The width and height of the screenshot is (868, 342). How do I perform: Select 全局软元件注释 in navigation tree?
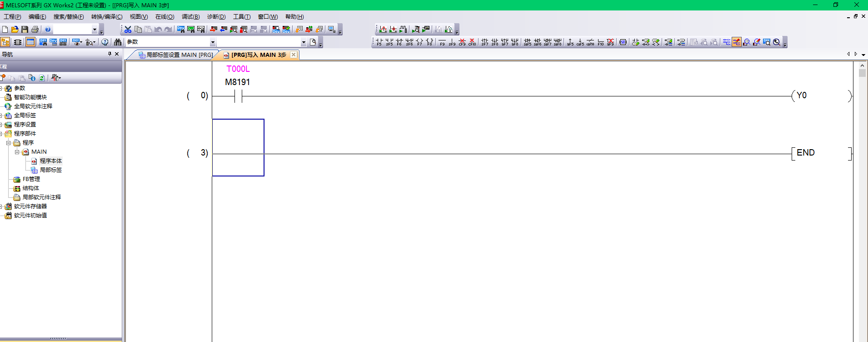(33, 106)
